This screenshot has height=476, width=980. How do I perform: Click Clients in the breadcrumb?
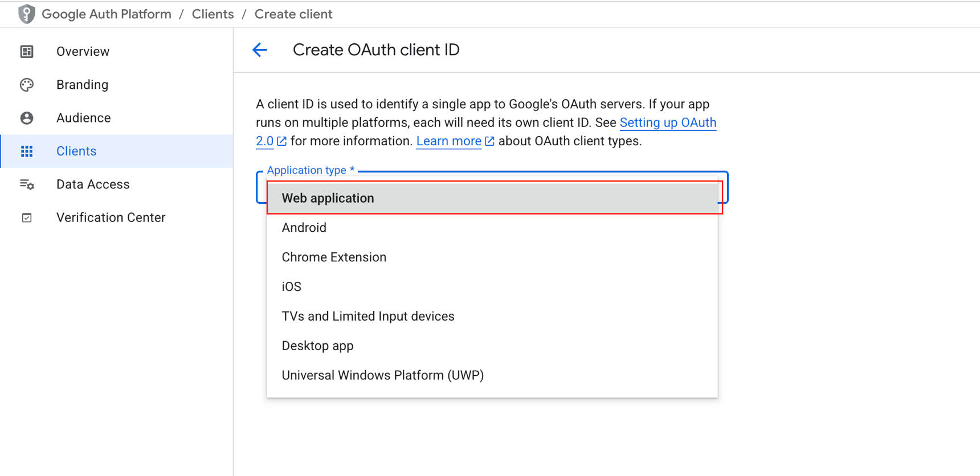coord(213,14)
